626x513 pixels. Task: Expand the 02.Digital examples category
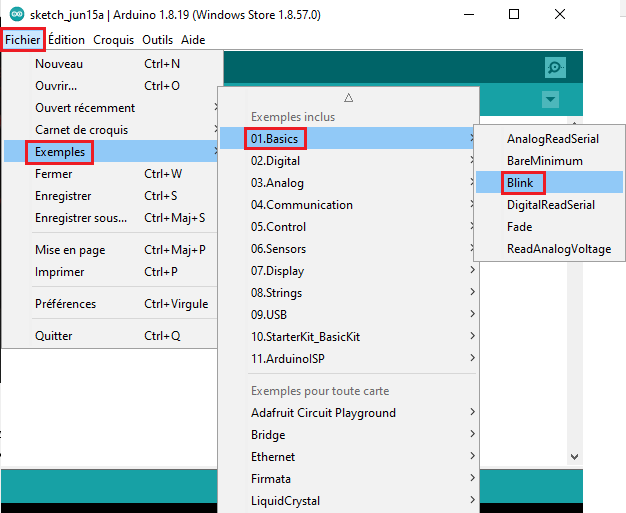point(348,161)
